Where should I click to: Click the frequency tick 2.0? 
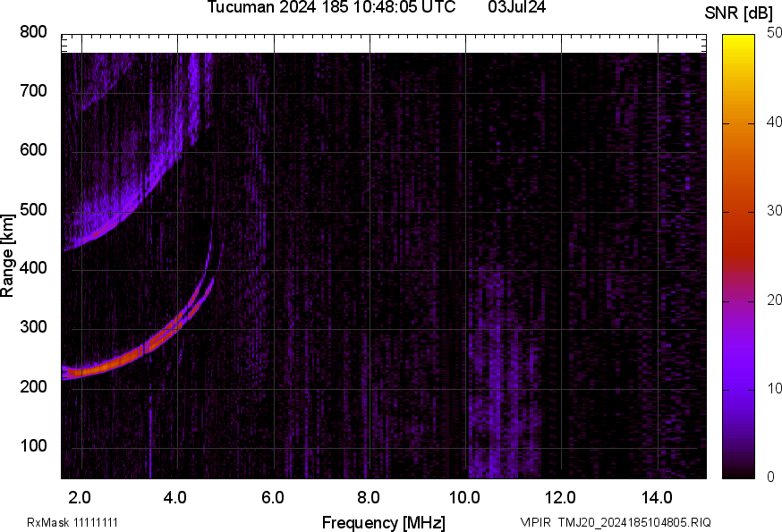[80, 498]
